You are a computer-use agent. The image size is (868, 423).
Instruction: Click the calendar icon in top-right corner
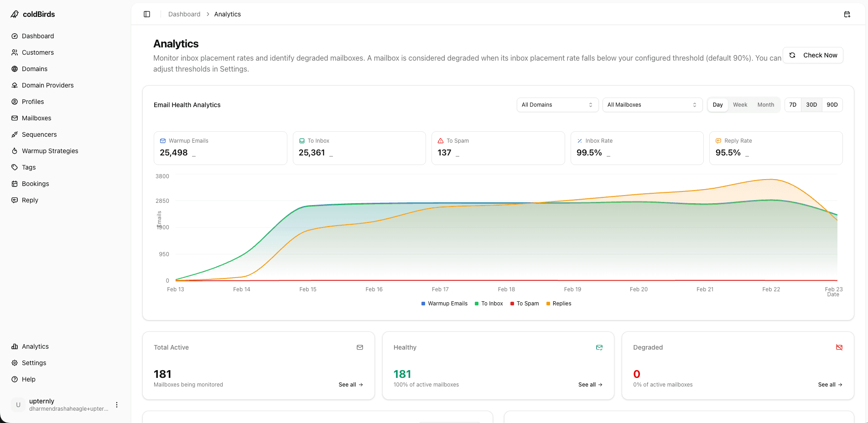pos(847,14)
